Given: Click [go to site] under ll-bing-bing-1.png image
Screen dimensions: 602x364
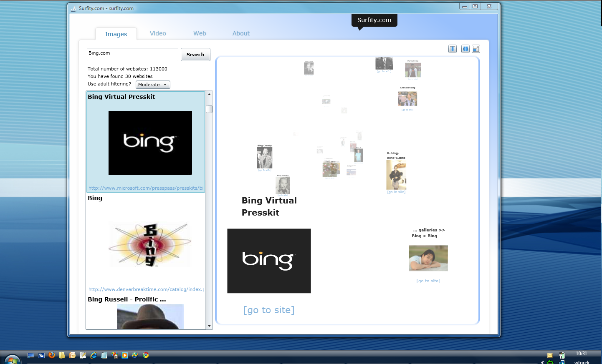Looking at the screenshot, I should click(396, 192).
